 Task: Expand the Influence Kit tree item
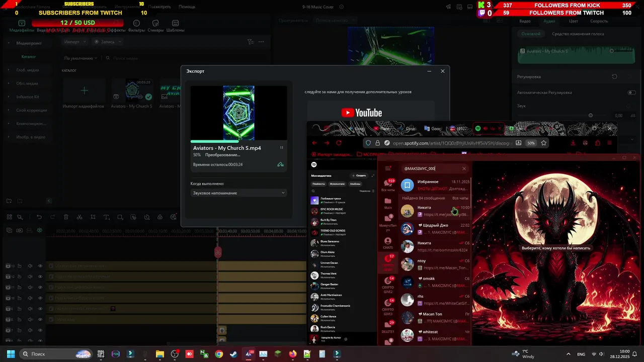9,97
